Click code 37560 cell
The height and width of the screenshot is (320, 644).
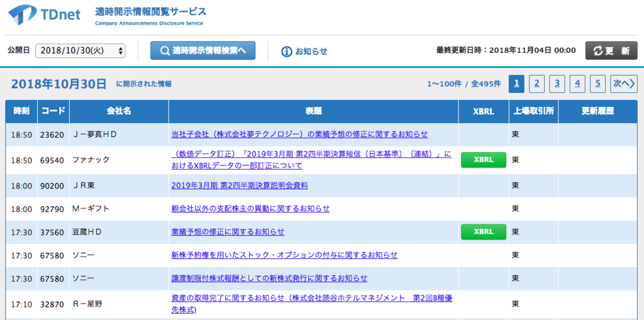(x=52, y=232)
